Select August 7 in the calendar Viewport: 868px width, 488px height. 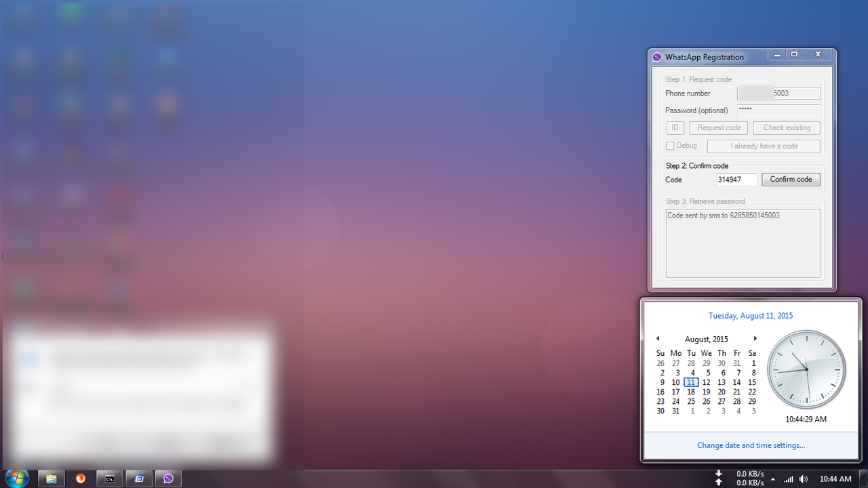(737, 373)
